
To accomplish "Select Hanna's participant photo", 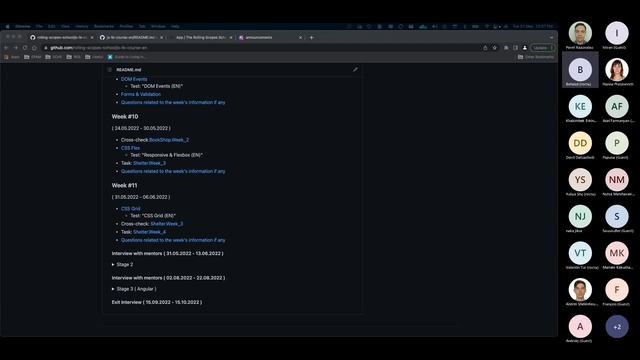I will (617, 69).
